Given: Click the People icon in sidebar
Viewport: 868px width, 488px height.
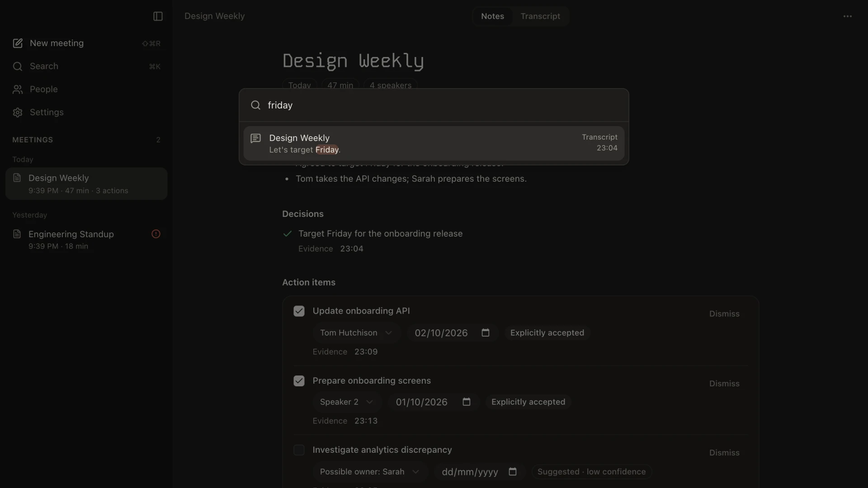Looking at the screenshot, I should pos(18,89).
